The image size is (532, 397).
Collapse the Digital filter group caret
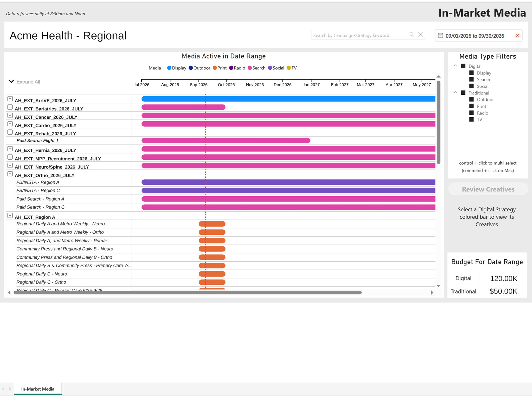tap(455, 65)
